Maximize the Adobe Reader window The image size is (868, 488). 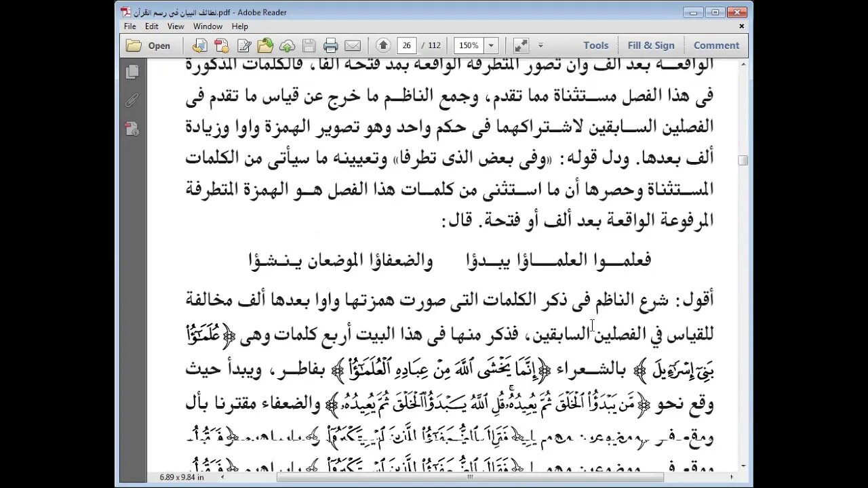[x=715, y=12]
